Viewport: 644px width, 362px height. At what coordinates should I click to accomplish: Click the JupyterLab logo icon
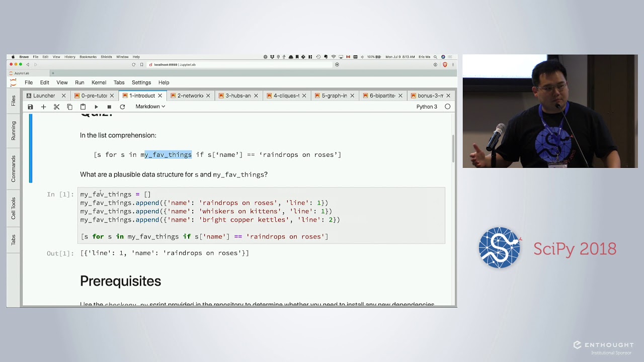point(14,82)
